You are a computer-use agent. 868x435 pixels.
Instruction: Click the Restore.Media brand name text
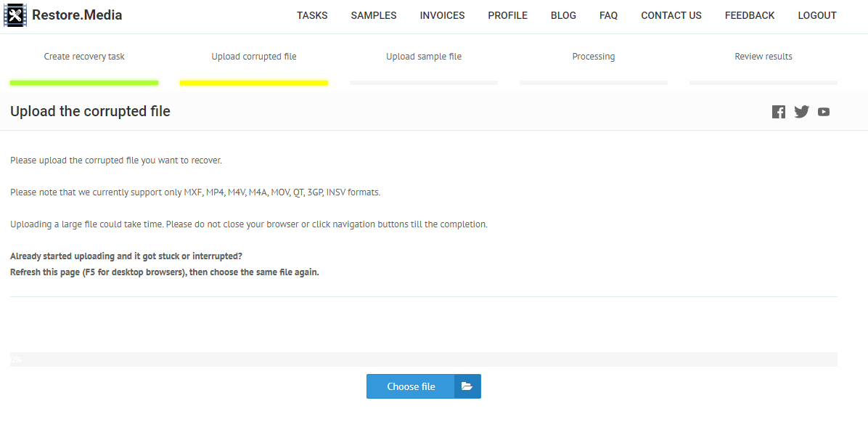point(77,15)
